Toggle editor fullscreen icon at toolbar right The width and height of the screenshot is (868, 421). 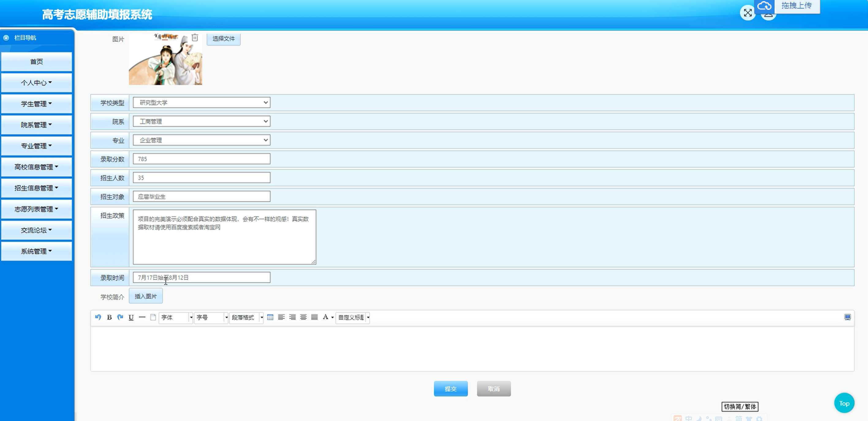click(x=847, y=317)
